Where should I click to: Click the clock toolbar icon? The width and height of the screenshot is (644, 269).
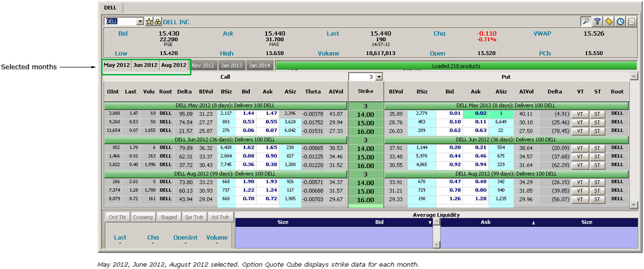coord(620,21)
